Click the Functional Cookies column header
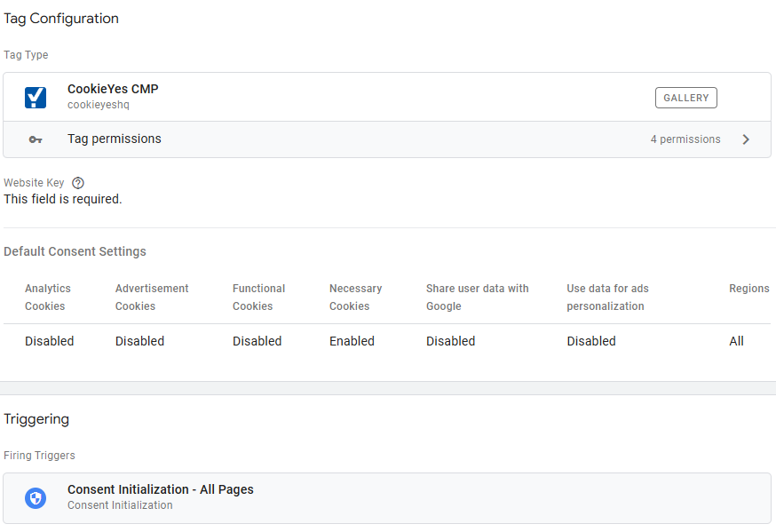776x532 pixels. tap(258, 298)
